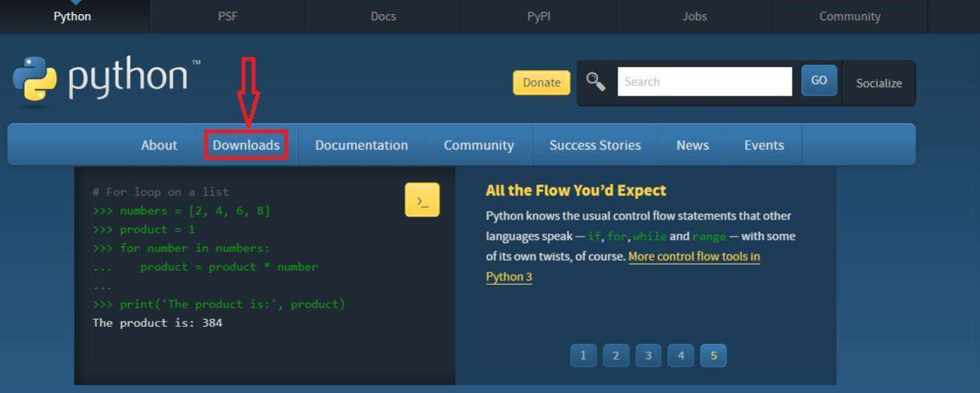Select carousel slide 5
980x393 pixels.
coord(713,356)
